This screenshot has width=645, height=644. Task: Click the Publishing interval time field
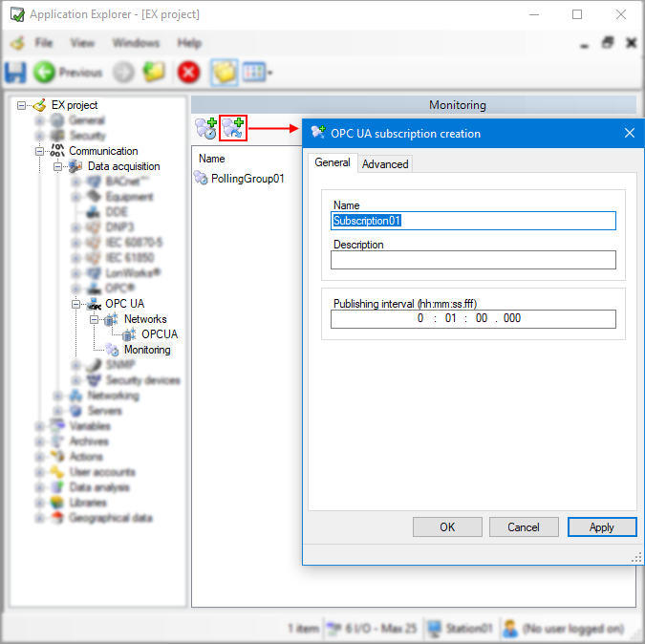click(x=473, y=318)
